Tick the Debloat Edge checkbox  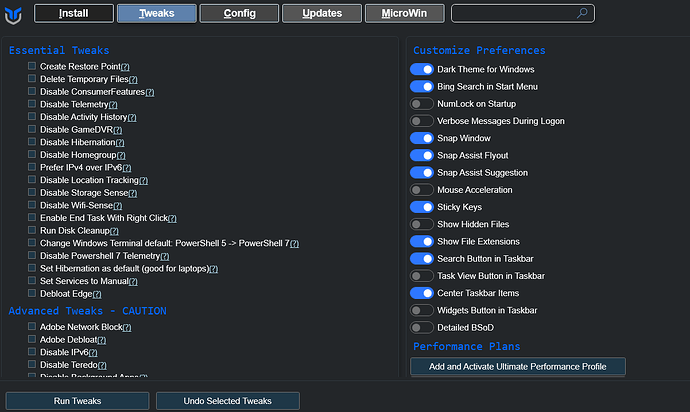tap(32, 293)
